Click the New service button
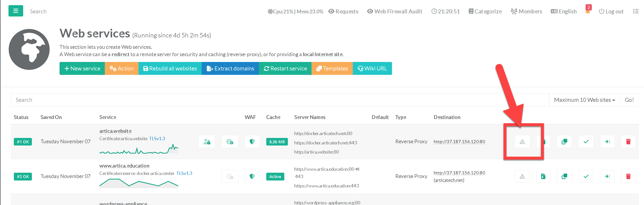The image size is (644, 205). [82, 68]
